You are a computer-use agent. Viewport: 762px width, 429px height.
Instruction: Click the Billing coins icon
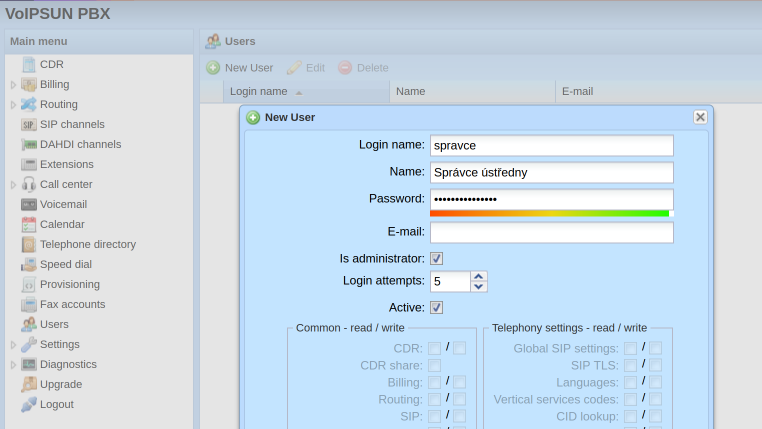(29, 85)
